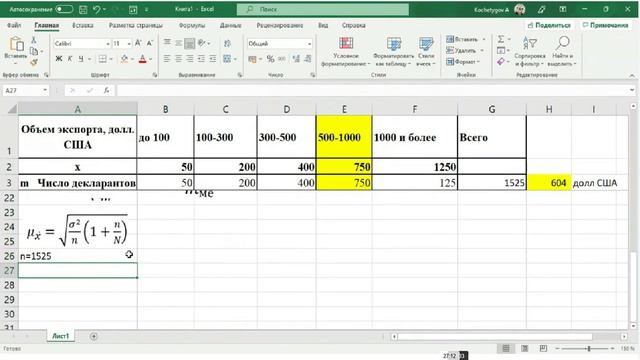Click the Вставить paste clipboard icon
Image resolution: width=640 pixels, height=360 pixels.
pos(16,44)
